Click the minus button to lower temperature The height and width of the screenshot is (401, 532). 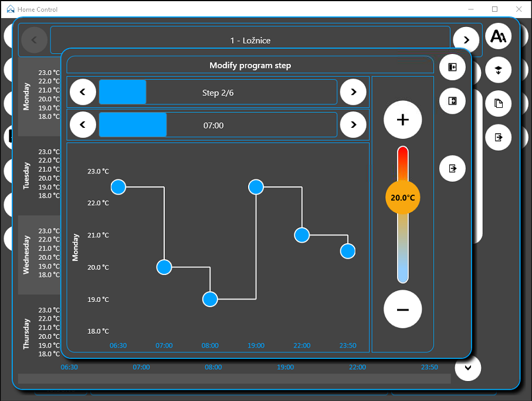(403, 309)
